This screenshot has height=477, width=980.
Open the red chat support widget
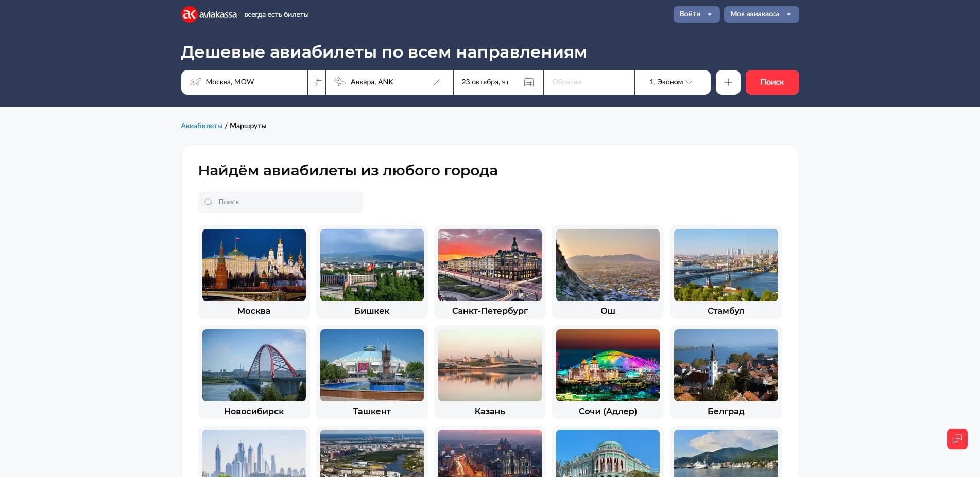957,439
